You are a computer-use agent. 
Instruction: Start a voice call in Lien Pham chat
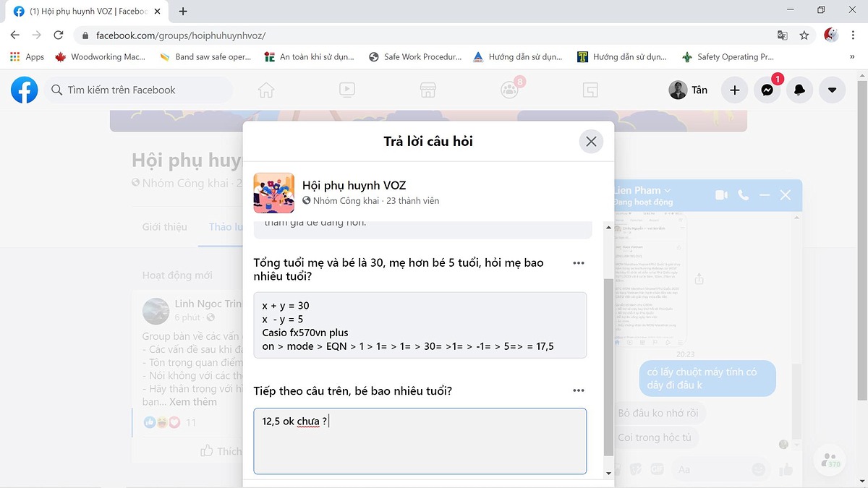[x=743, y=195]
